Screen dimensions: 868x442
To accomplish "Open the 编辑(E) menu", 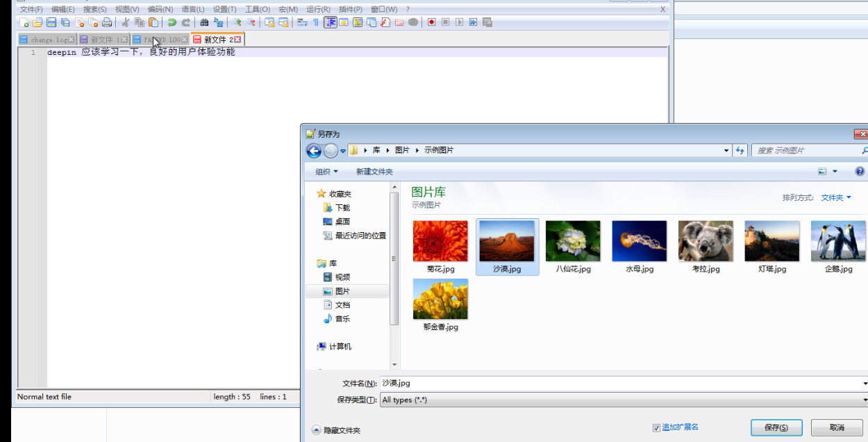I will pos(63,9).
